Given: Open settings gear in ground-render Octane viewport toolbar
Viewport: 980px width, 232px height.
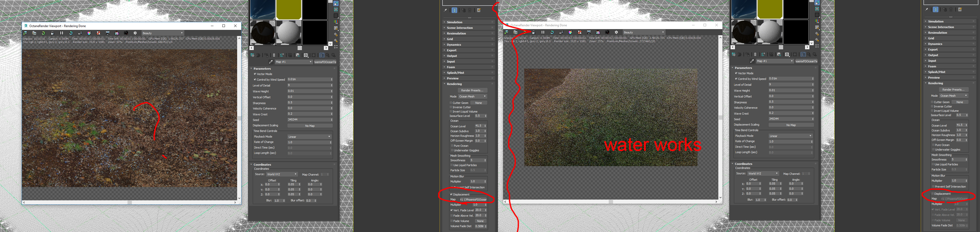Looking at the screenshot, I should coord(135,33).
